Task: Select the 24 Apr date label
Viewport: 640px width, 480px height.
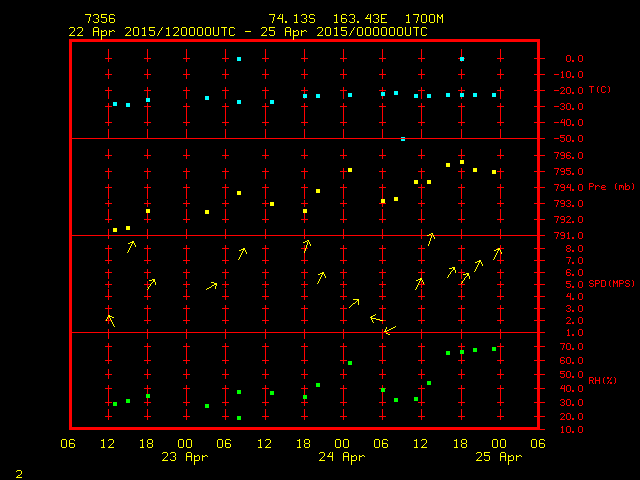Action: [341, 457]
